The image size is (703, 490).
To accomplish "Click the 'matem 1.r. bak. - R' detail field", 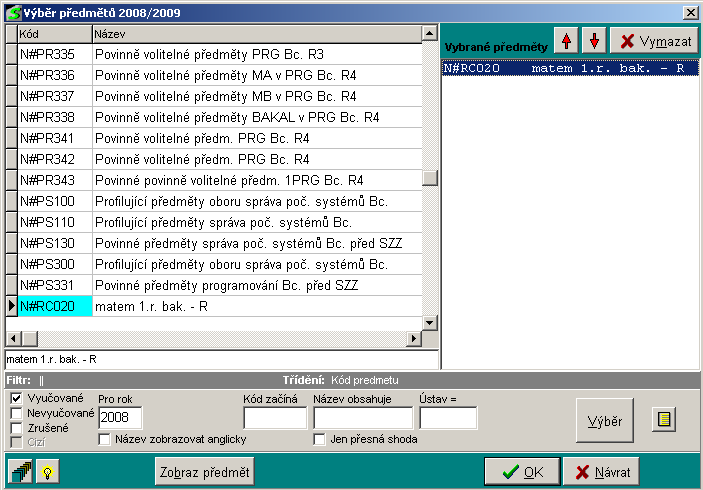I will [221, 360].
